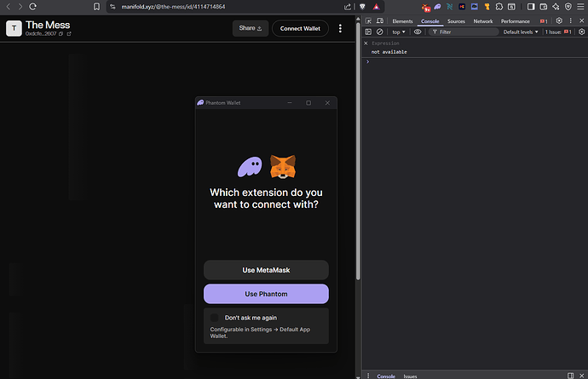The height and width of the screenshot is (379, 588).
Task: Choose the Use MetaMask button
Action: click(x=266, y=270)
